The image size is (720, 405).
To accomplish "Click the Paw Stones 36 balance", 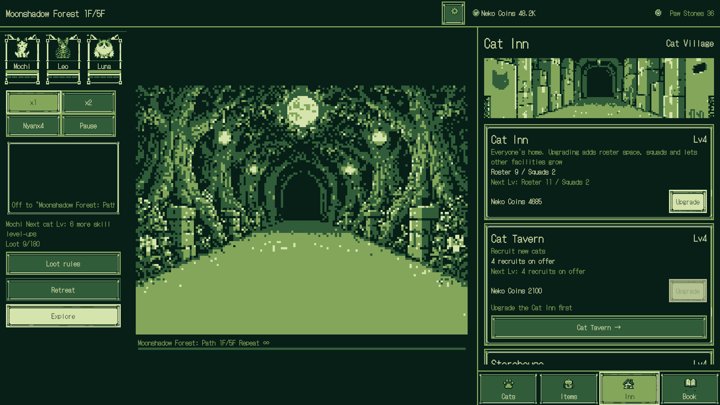I will coord(692,13).
